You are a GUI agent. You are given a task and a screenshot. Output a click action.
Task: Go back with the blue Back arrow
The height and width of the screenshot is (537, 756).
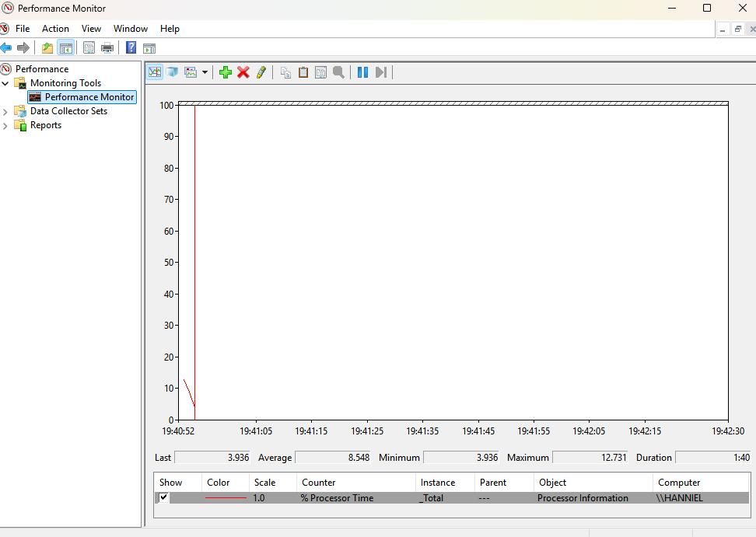click(5, 47)
